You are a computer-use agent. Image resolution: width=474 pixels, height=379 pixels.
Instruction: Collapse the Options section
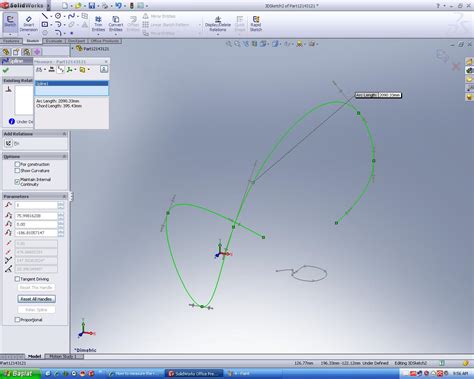[x=64, y=156]
